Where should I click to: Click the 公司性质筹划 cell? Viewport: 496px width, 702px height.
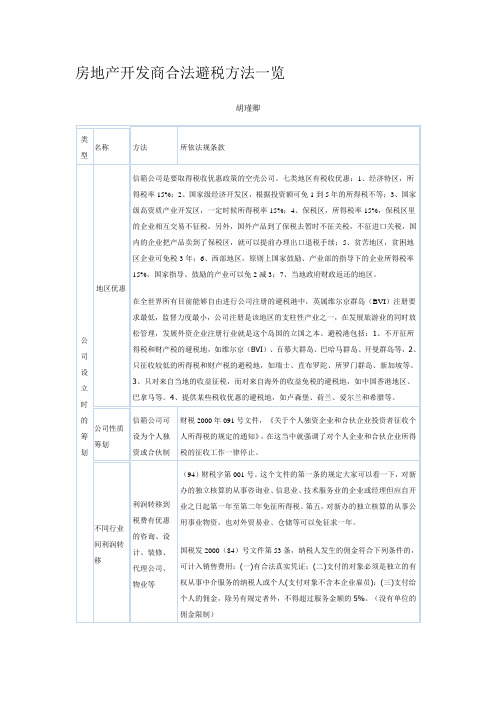[x=109, y=436]
